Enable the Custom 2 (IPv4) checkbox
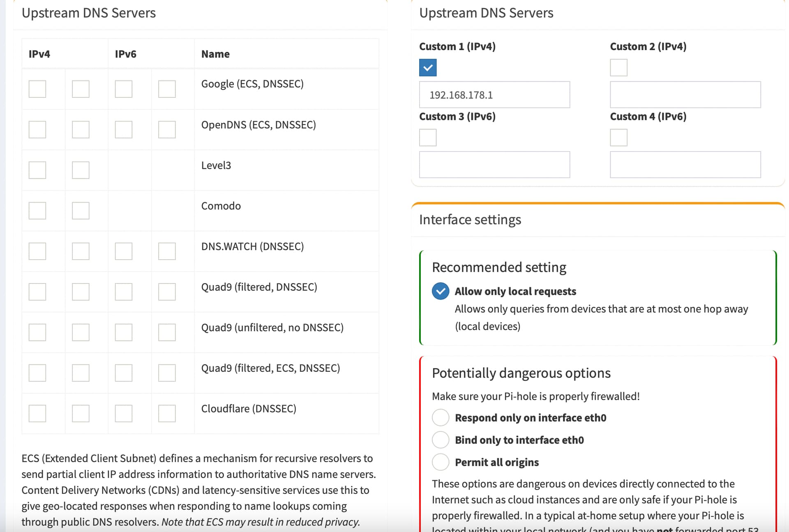 click(x=618, y=68)
